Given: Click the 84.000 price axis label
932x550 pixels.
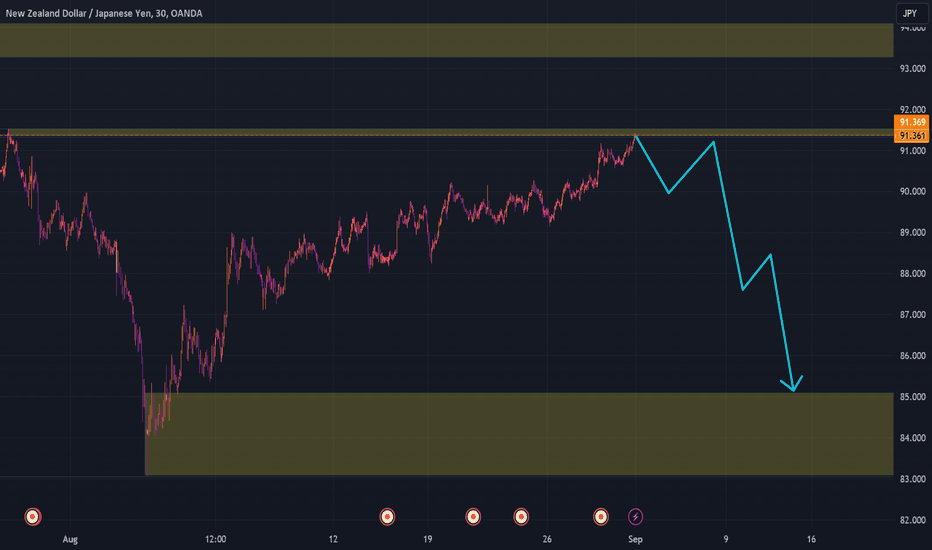Looking at the screenshot, I should 912,438.
